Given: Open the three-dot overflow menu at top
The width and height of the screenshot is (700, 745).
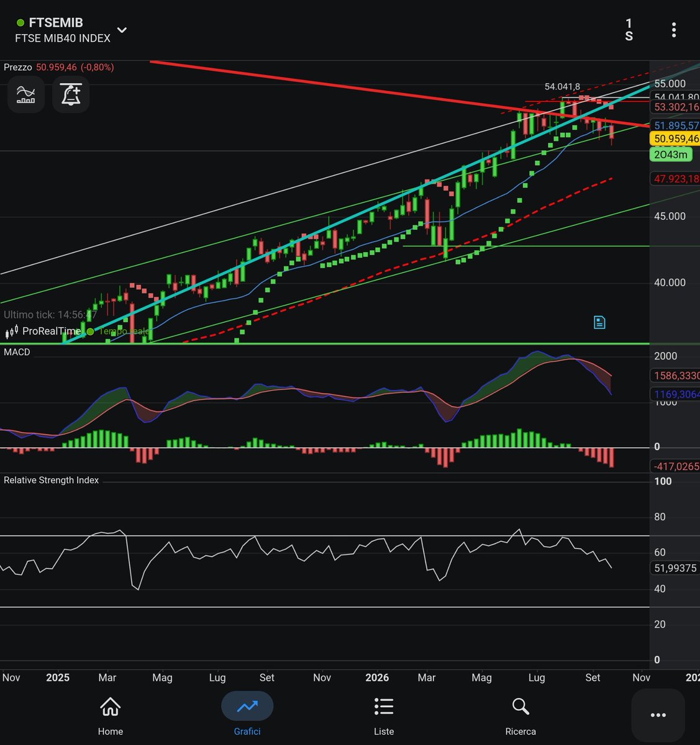Looking at the screenshot, I should (x=674, y=30).
